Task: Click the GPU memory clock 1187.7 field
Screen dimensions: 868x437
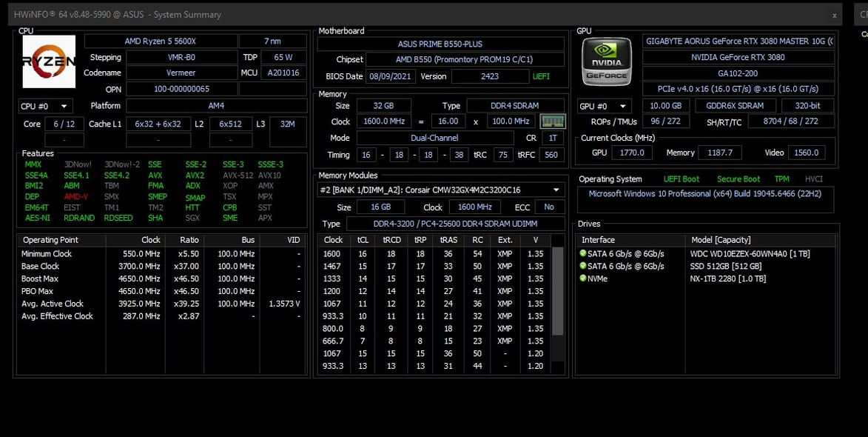Action: [x=720, y=153]
